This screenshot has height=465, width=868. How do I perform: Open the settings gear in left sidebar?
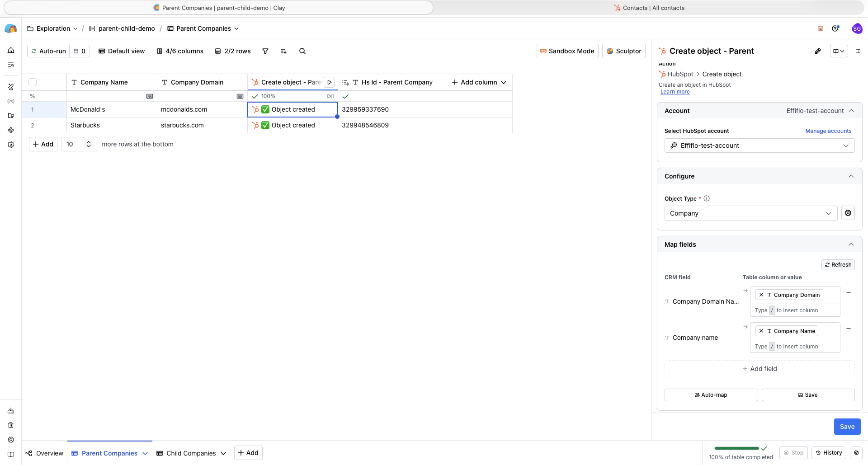11,440
